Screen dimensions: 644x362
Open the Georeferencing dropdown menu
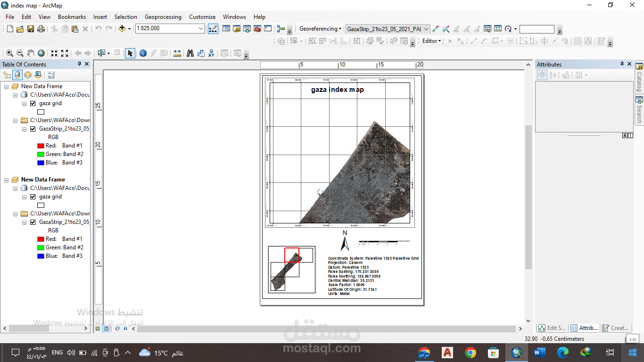321,29
